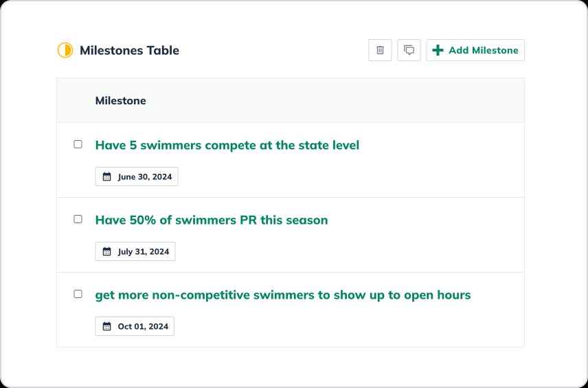Image resolution: width=588 pixels, height=388 pixels.
Task: Click the Milestones Table title
Action: click(129, 50)
